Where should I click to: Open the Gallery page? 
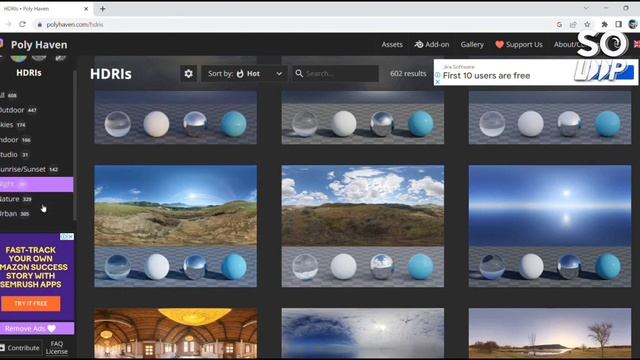(x=472, y=44)
